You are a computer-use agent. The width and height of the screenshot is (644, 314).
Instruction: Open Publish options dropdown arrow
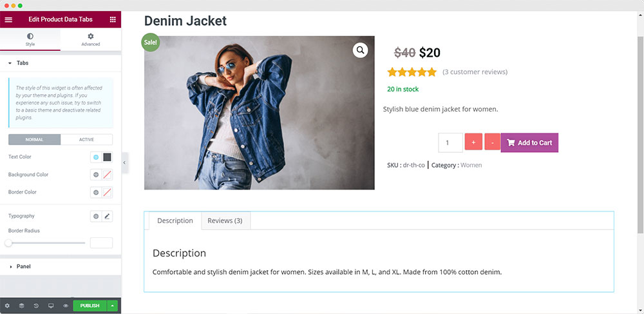[113, 306]
